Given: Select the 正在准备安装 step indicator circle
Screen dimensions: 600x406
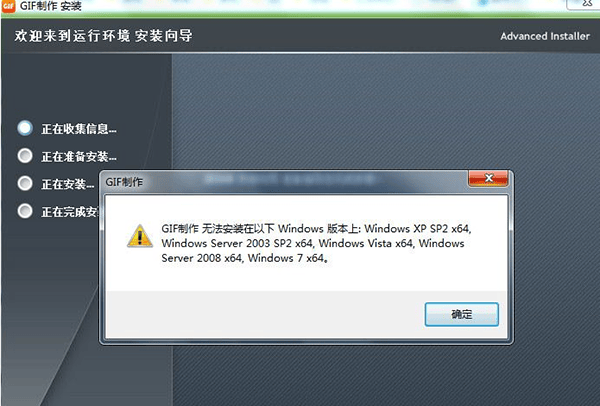Looking at the screenshot, I should coord(25,156).
